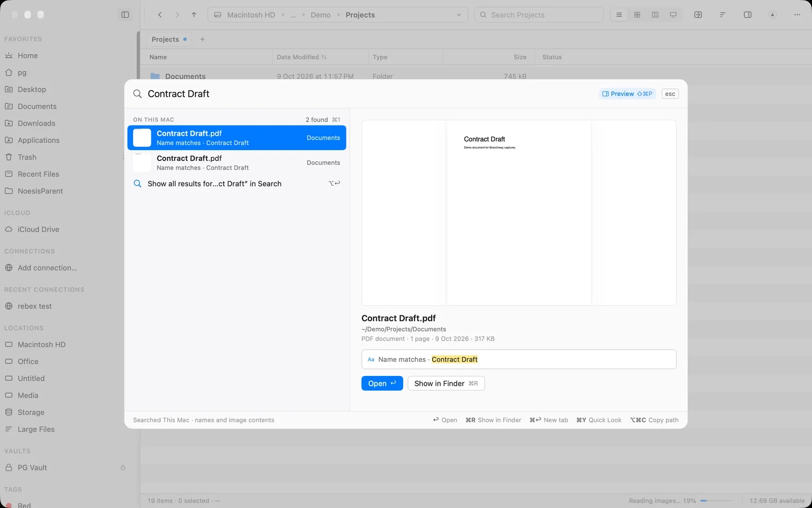This screenshot has width=812, height=508.
Task: Open Large Files location in sidebar
Action: coord(36,429)
